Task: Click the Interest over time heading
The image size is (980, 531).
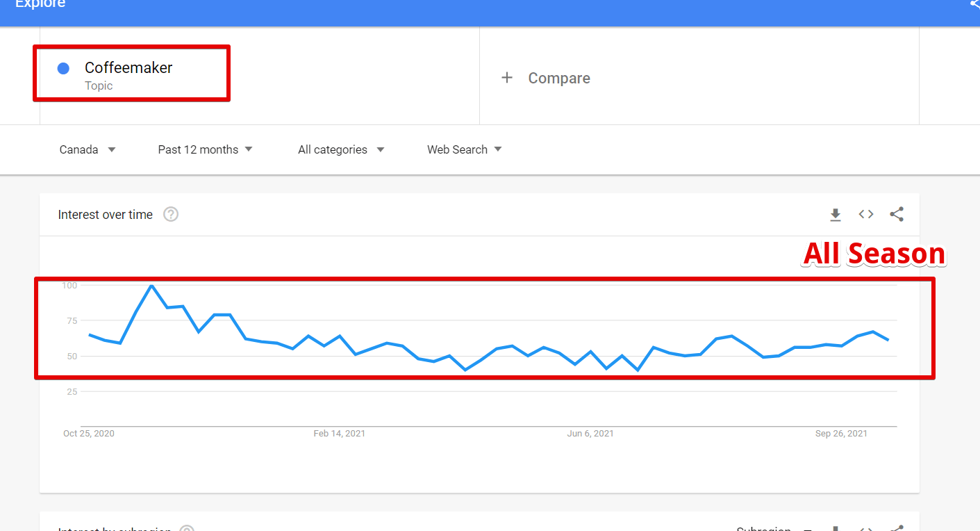Action: tap(106, 215)
